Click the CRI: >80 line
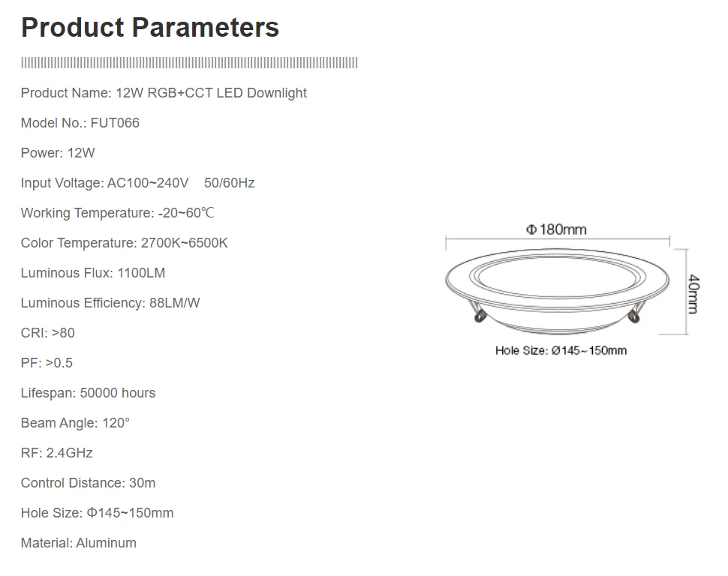 (x=47, y=333)
